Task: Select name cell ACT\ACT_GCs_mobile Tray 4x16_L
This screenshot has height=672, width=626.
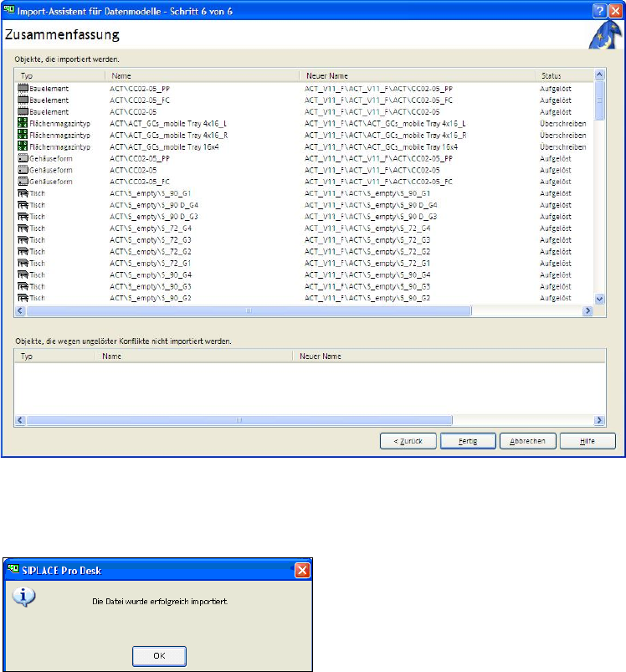Action: pyautogui.click(x=168, y=123)
